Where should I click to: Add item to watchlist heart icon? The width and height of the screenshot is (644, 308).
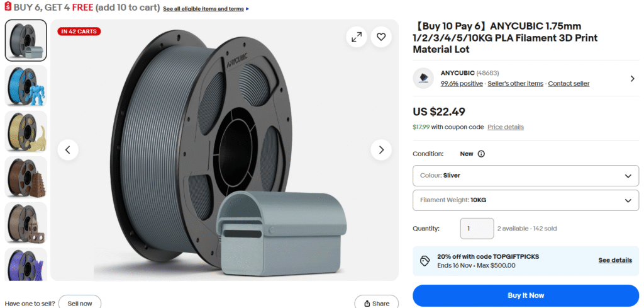point(381,37)
